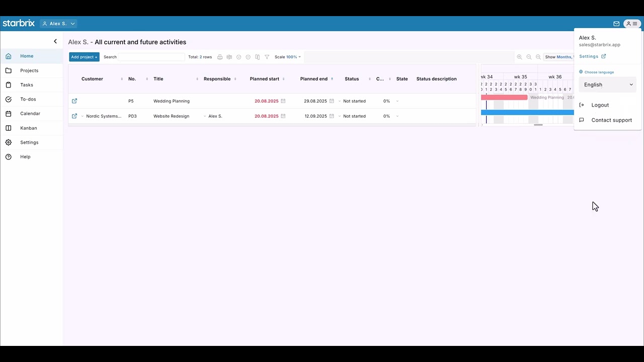Open State dropdown for Website Redesign row
The image size is (644, 362).
[x=397, y=116]
